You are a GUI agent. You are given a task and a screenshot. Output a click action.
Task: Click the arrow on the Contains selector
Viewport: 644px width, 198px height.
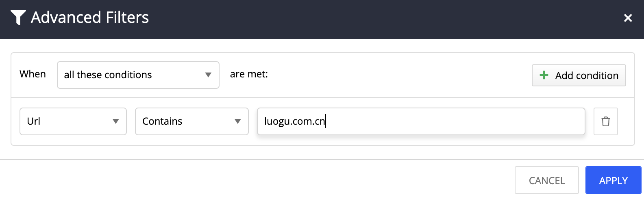click(x=238, y=121)
